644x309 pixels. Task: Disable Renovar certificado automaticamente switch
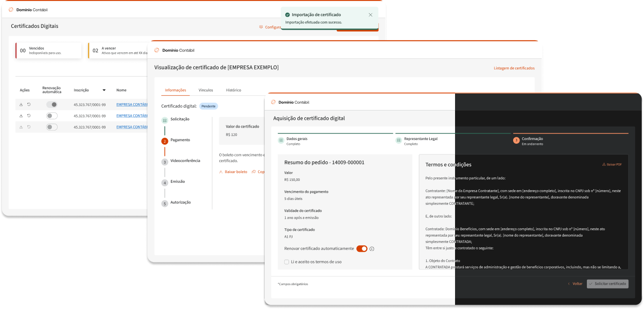pyautogui.click(x=362, y=249)
